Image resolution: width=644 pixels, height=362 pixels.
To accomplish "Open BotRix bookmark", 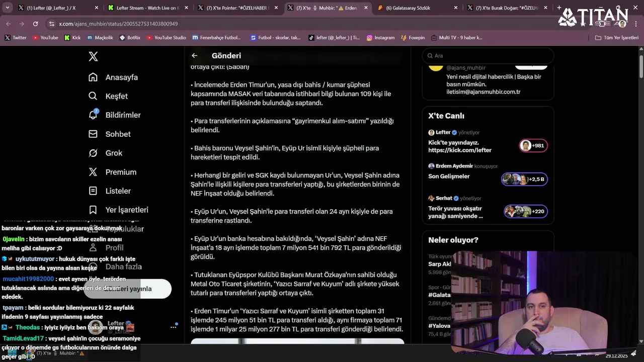I will pyautogui.click(x=130, y=38).
